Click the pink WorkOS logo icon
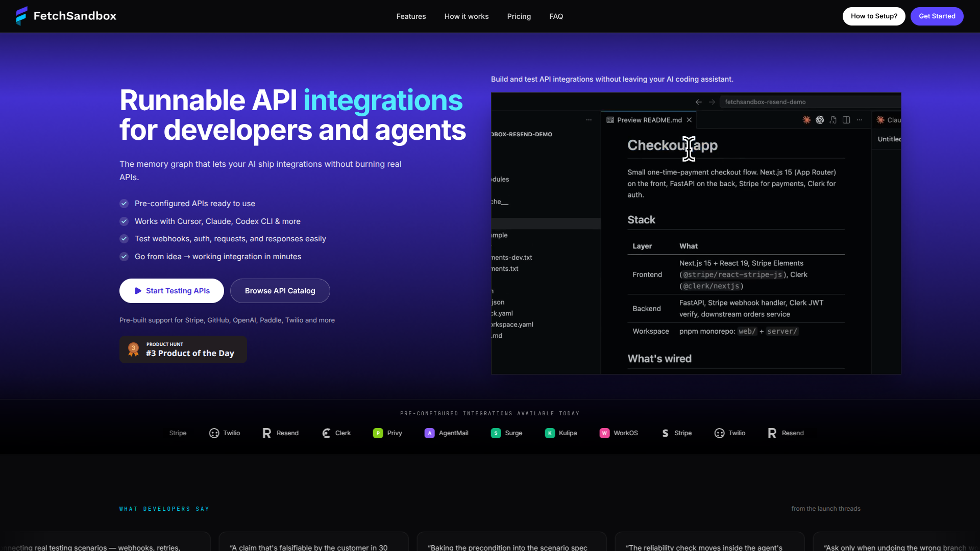The width and height of the screenshot is (980, 551). point(604,433)
